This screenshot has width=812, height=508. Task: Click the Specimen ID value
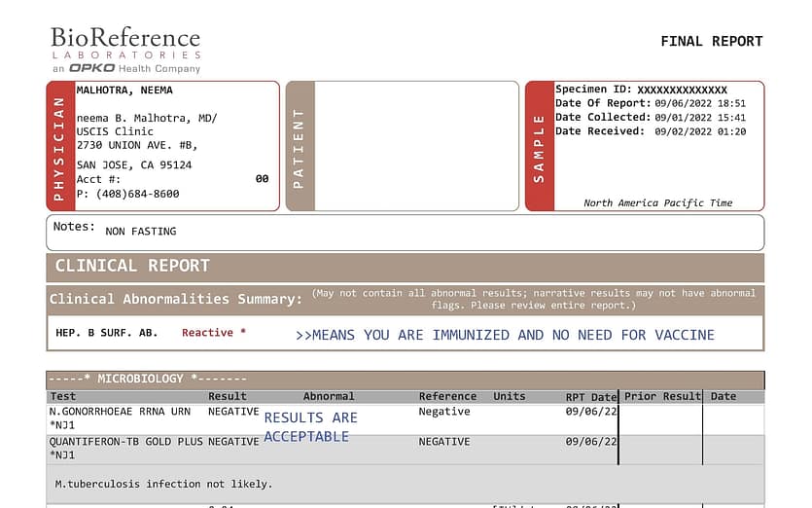[x=682, y=90]
